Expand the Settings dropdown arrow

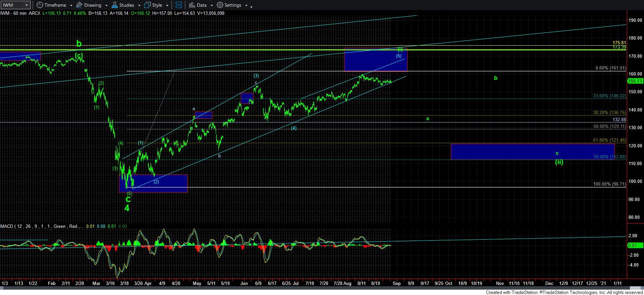click(x=246, y=5)
